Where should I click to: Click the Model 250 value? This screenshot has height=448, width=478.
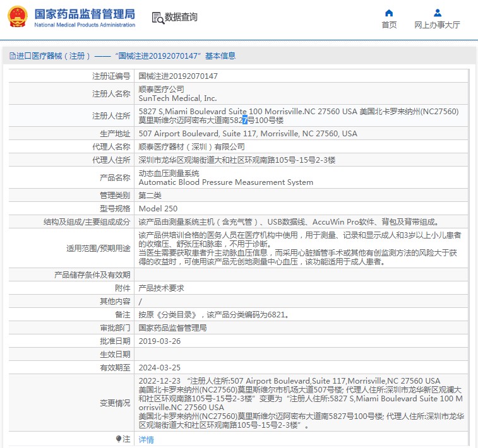[x=158, y=209]
